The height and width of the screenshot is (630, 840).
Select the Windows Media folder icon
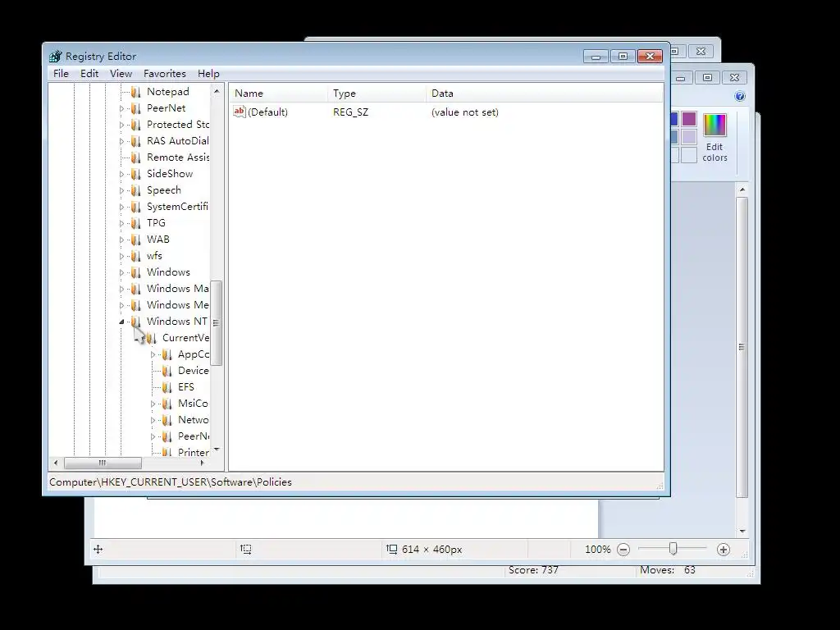[136, 305]
